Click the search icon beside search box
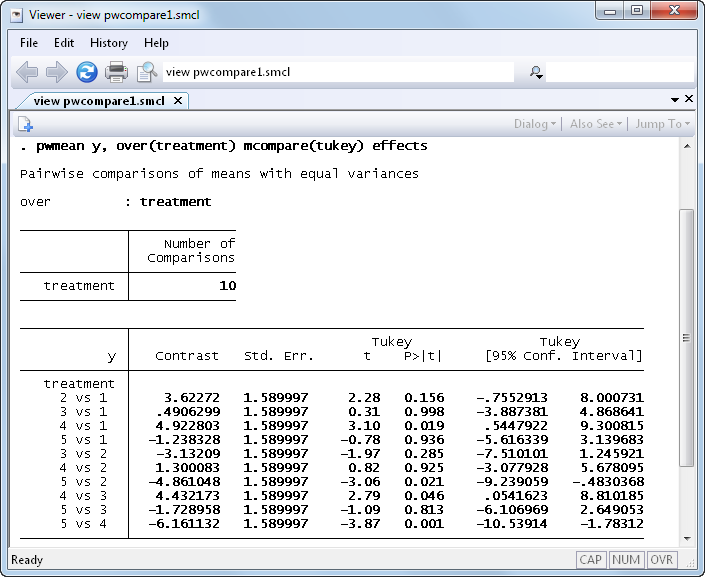Viewport: 705px width, 577px height. tap(536, 72)
